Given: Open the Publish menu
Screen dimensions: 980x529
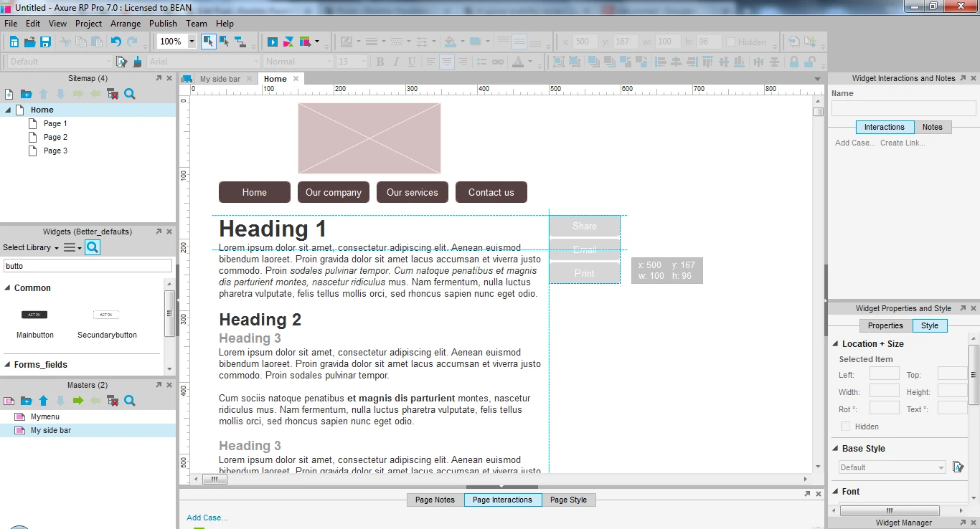Looking at the screenshot, I should (x=163, y=24).
